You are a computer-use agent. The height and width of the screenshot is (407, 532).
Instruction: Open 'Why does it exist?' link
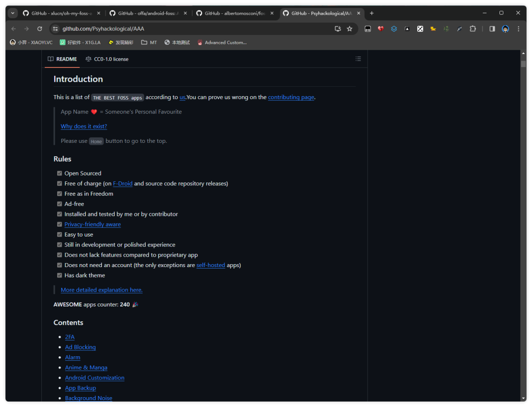tap(84, 126)
